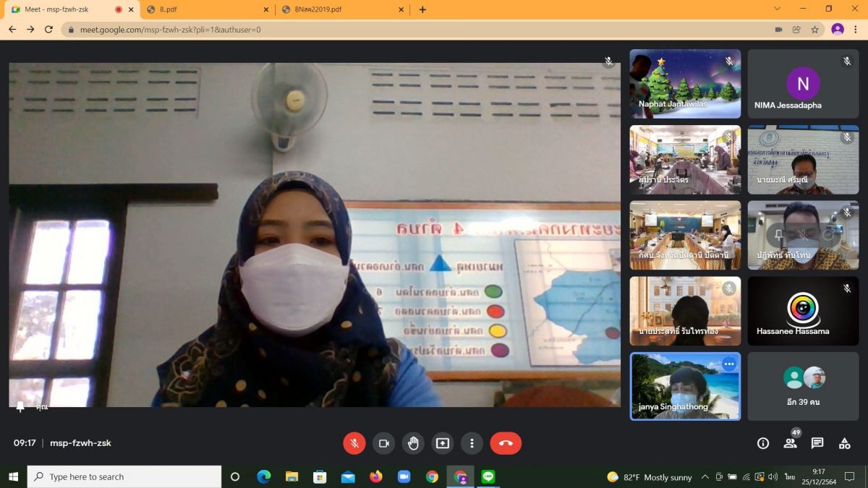Toggle the camera off
This screenshot has width=868, height=488.
383,443
